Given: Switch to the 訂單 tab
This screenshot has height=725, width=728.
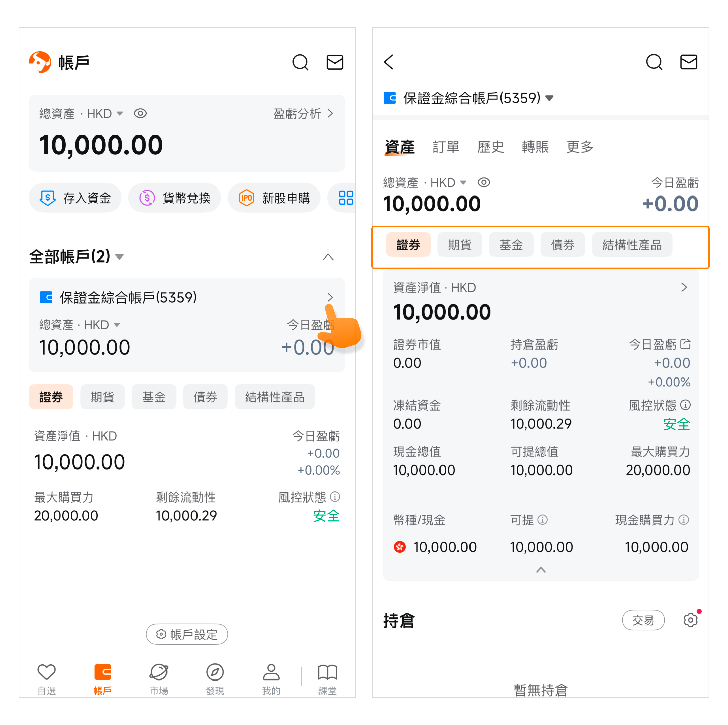Looking at the screenshot, I should (x=446, y=147).
